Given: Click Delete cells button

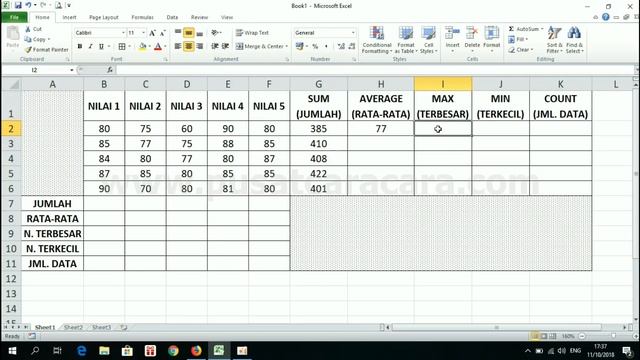Looking at the screenshot, I should pyautogui.click(x=472, y=39).
